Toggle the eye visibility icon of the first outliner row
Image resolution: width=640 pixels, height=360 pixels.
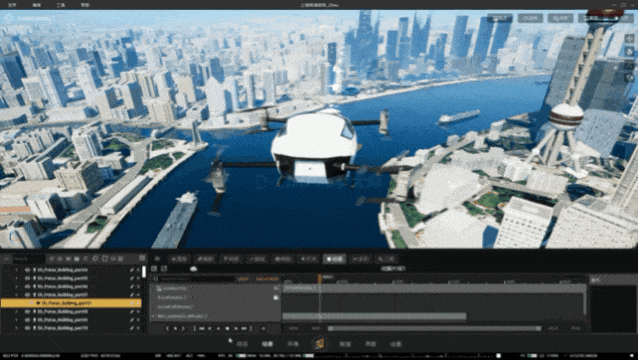(27, 270)
